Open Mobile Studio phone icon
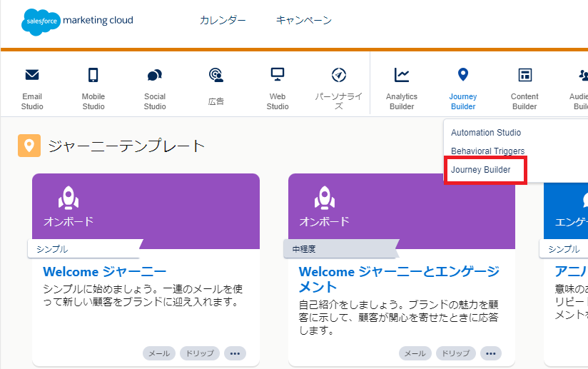588x369 pixels. (x=93, y=75)
